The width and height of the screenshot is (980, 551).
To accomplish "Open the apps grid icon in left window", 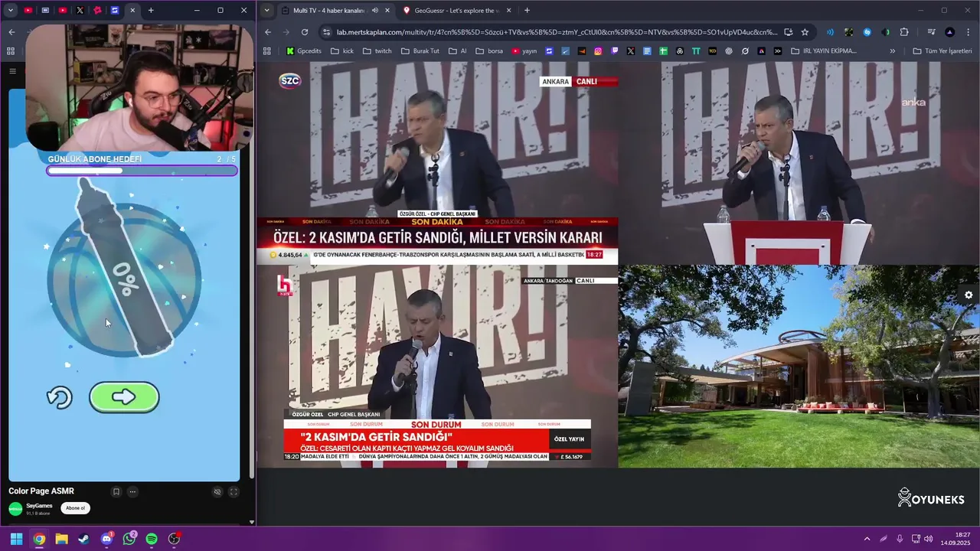I will (11, 51).
